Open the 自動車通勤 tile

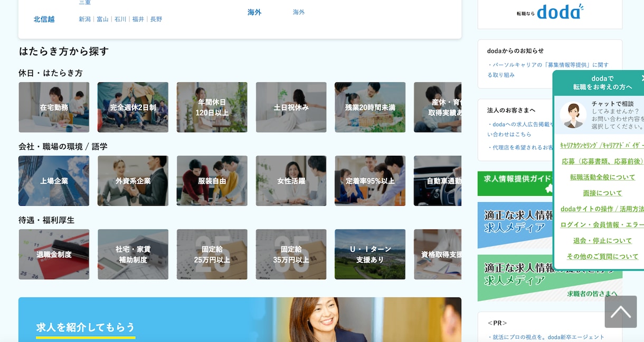438,180
